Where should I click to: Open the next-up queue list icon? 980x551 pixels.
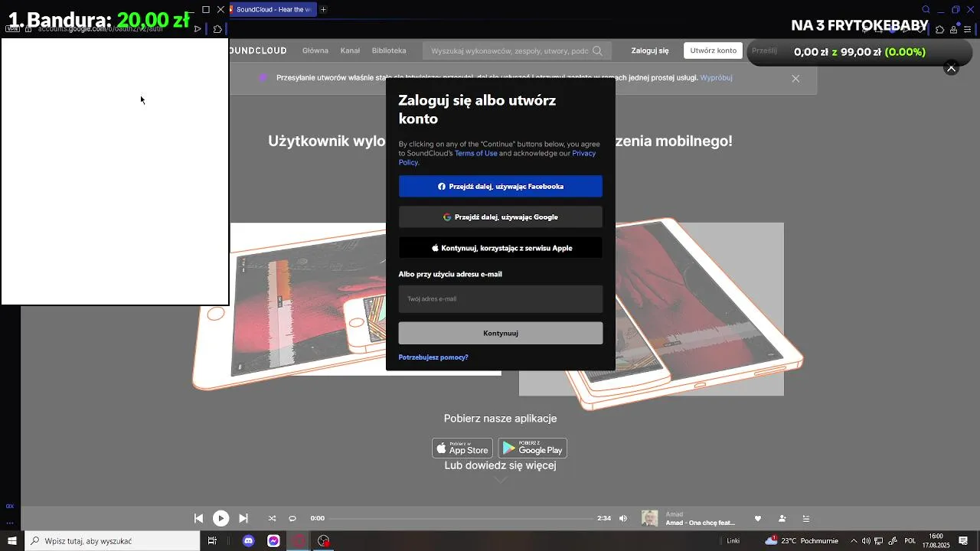coord(805,518)
